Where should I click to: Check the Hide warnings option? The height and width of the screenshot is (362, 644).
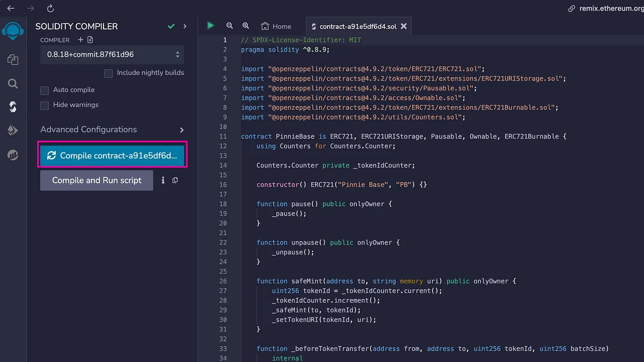point(45,105)
